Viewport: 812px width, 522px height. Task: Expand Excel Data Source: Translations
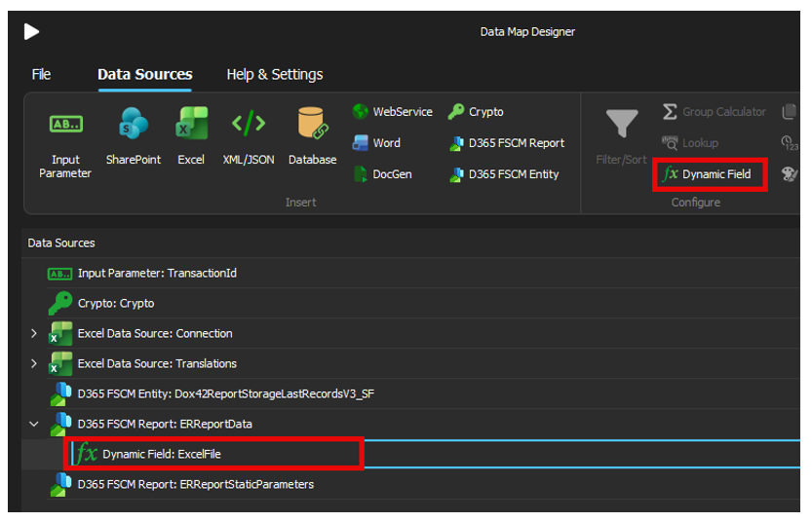tap(34, 363)
